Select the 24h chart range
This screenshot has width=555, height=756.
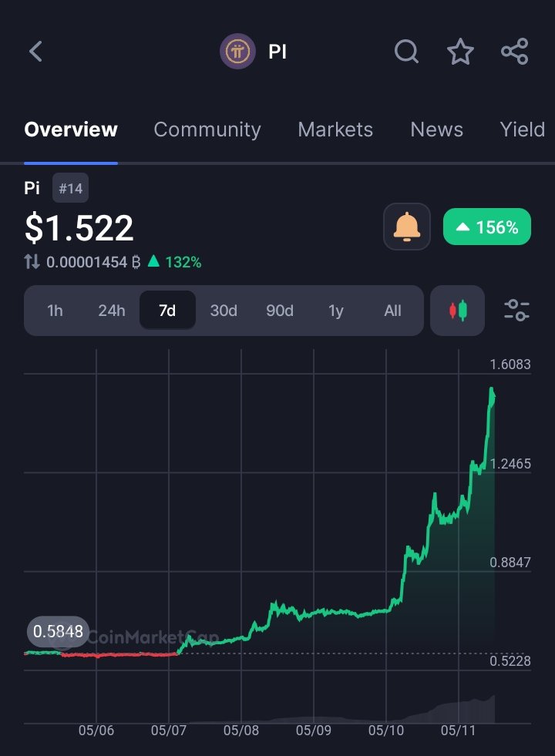[x=112, y=311]
